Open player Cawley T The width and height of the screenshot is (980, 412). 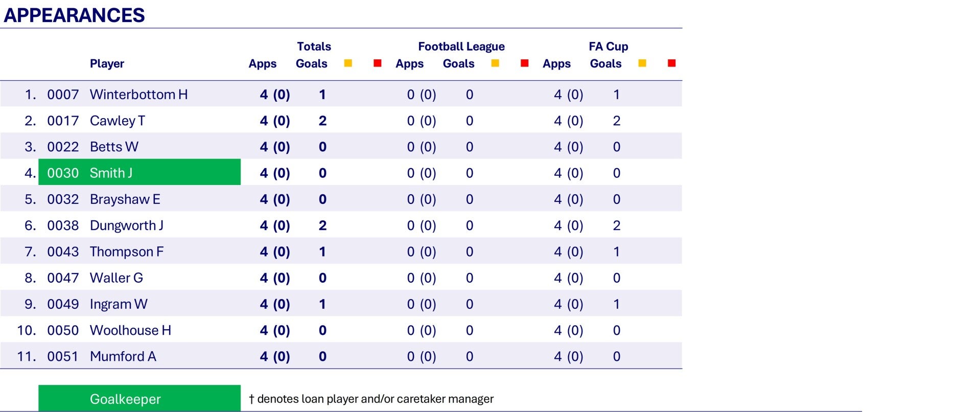117,121
